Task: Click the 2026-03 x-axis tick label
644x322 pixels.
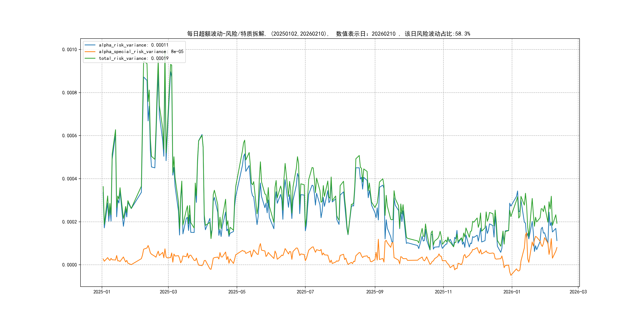Action: point(578,292)
